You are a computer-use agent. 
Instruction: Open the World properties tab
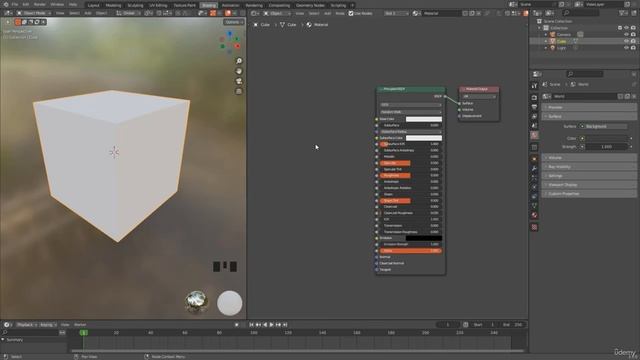[534, 135]
